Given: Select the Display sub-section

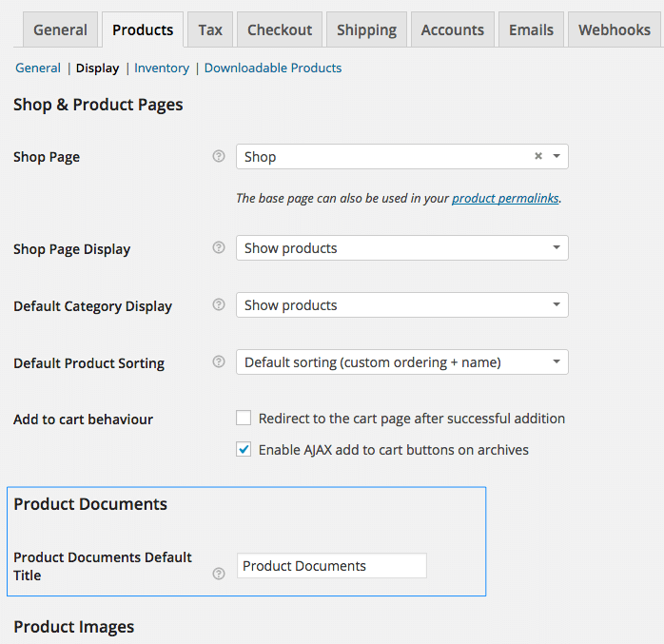Looking at the screenshot, I should click(97, 68).
